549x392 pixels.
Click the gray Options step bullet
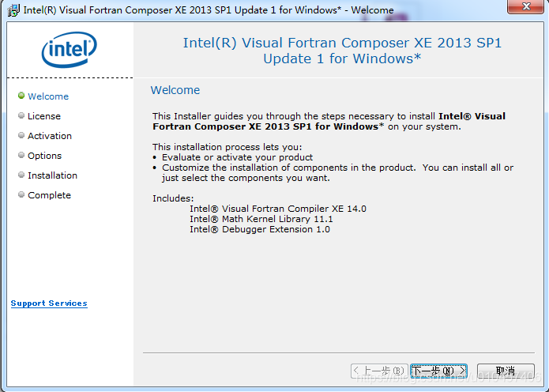pos(21,155)
